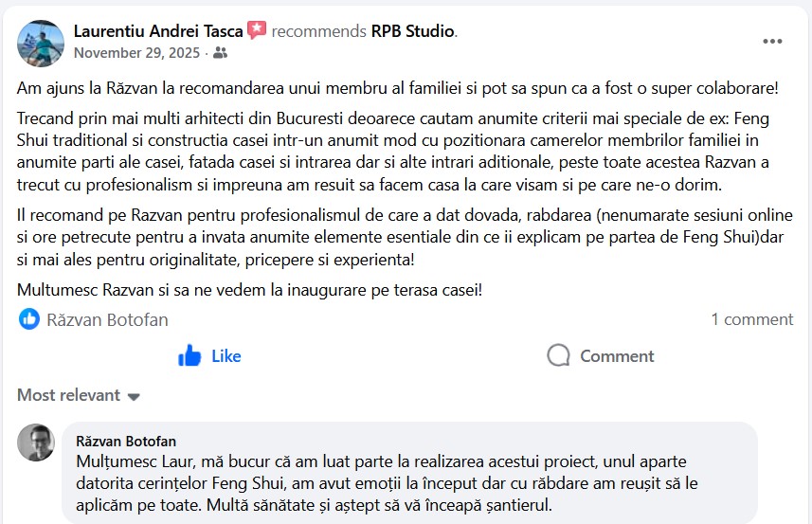Click the audience friends icon beside date

[221, 54]
